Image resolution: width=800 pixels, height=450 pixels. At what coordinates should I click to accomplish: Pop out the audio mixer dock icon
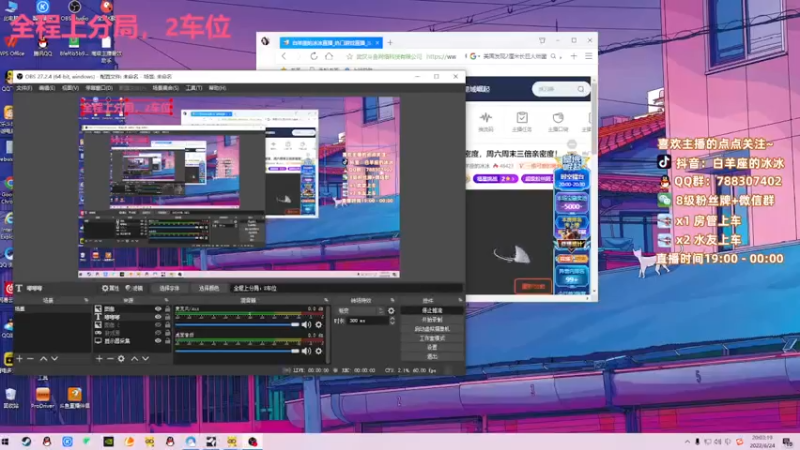click(x=326, y=300)
